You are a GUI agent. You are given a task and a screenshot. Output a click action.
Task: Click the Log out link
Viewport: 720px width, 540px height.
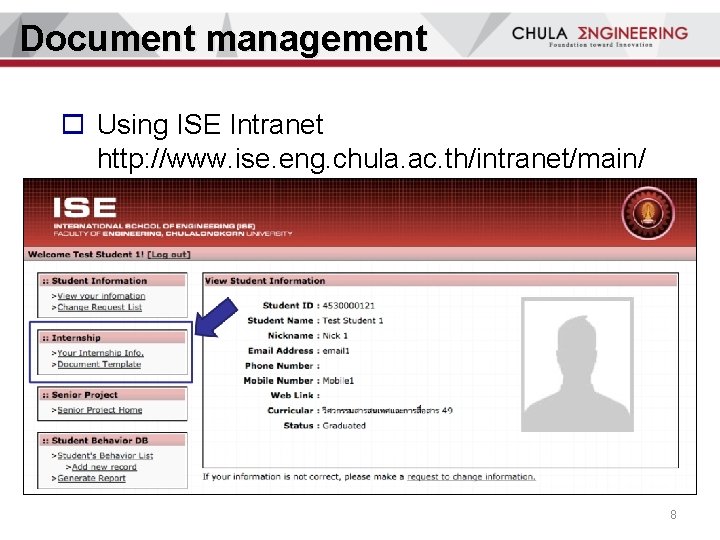(x=169, y=254)
